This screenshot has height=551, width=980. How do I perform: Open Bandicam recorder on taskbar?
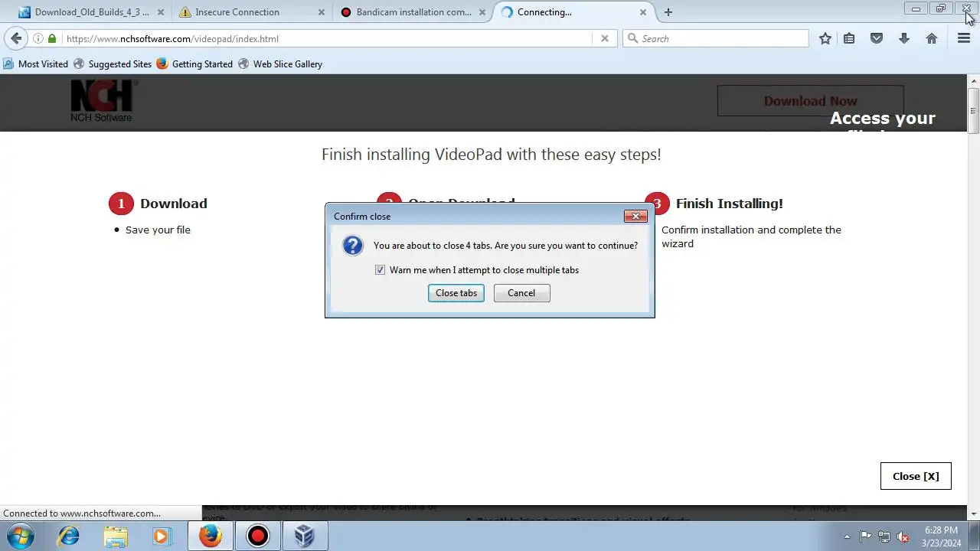258,536
